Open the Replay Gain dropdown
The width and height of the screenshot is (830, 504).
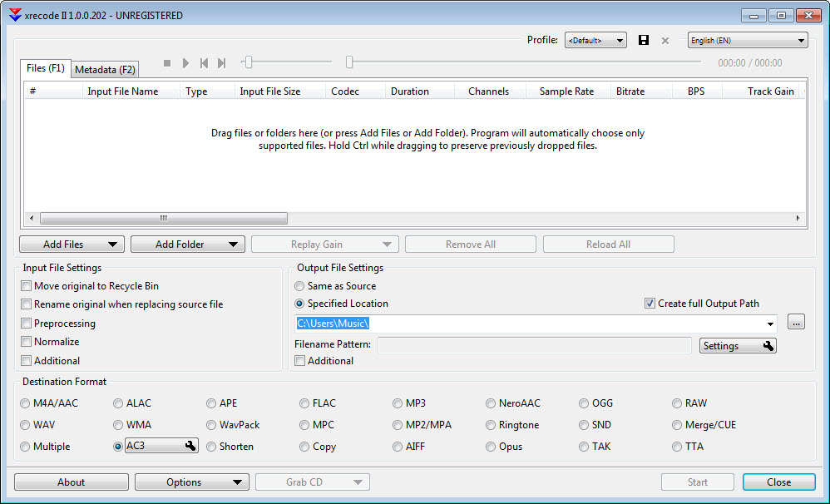coord(324,244)
